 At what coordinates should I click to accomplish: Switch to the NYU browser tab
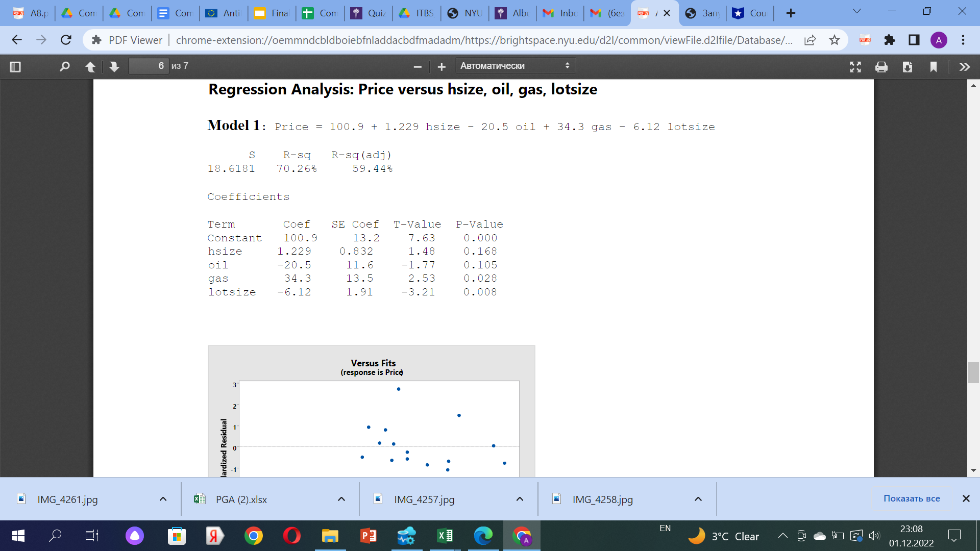pyautogui.click(x=464, y=13)
